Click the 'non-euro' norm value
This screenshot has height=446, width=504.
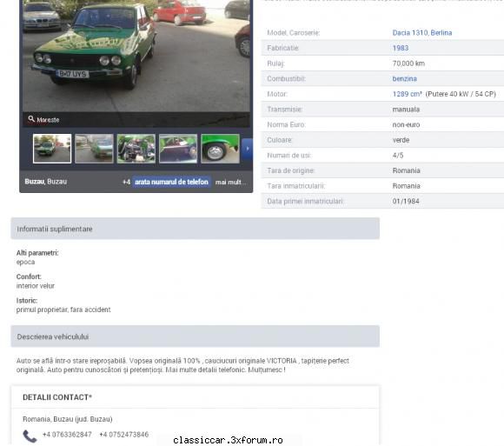click(406, 125)
